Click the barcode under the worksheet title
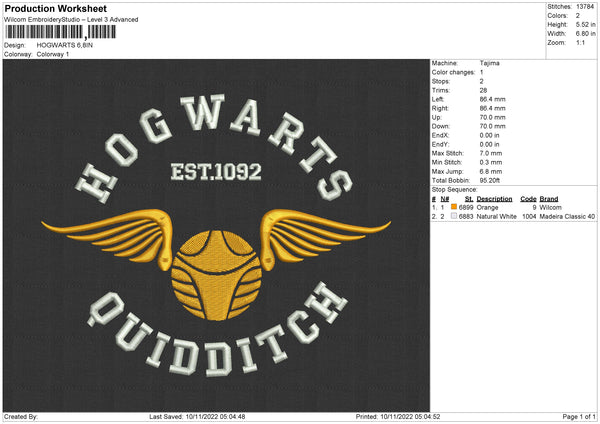 pos(60,32)
